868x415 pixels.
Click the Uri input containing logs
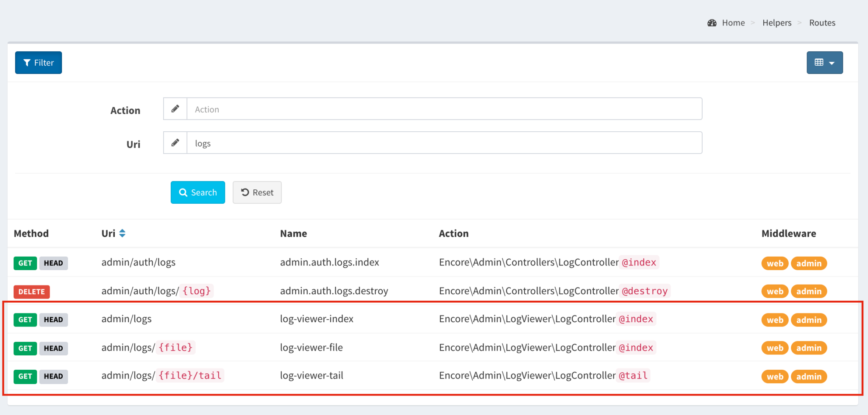click(424, 143)
